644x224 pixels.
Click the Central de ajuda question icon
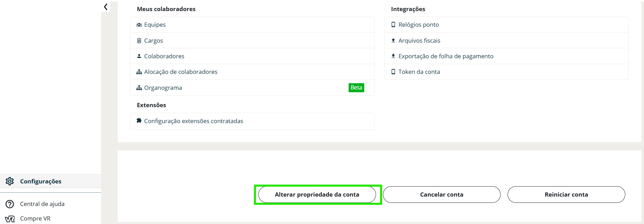pyautogui.click(x=10, y=204)
